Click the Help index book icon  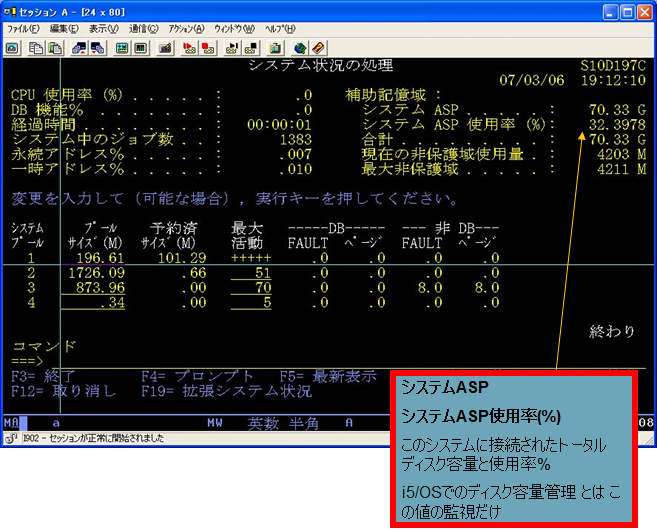[x=318, y=48]
